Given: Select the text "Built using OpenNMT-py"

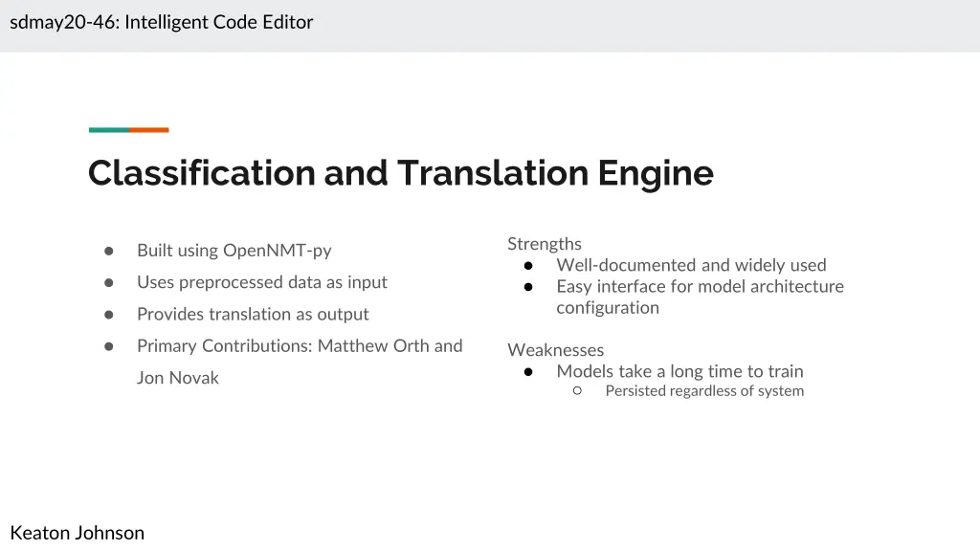Looking at the screenshot, I should (x=234, y=251).
